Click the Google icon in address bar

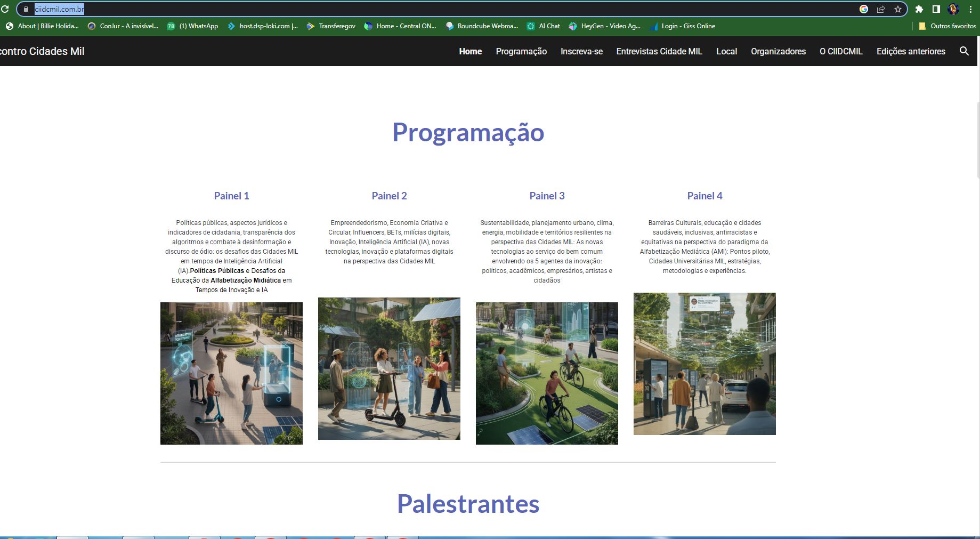pos(864,9)
